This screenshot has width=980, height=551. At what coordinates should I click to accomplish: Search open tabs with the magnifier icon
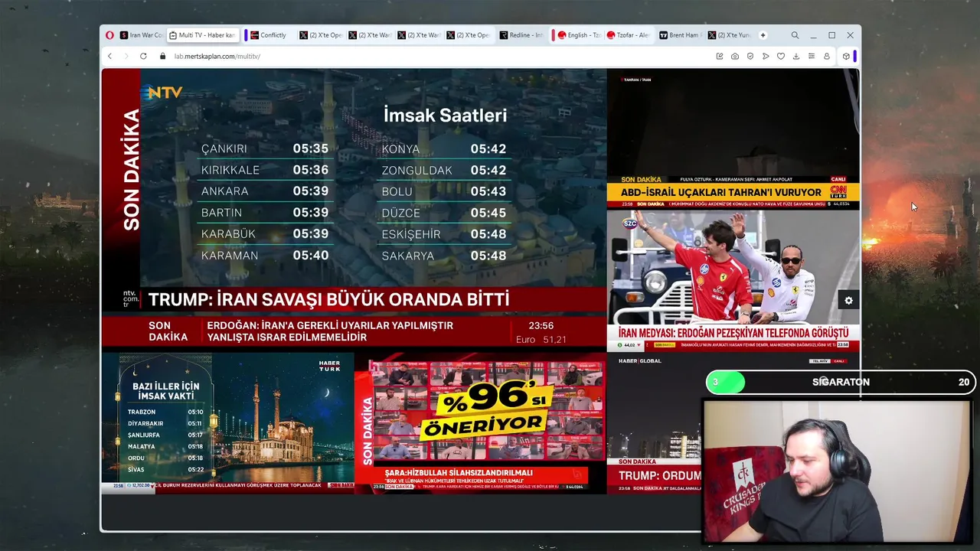pos(795,35)
